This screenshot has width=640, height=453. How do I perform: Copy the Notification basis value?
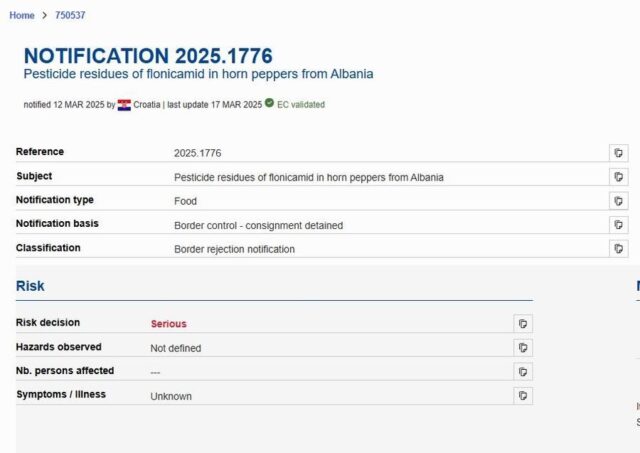619,225
